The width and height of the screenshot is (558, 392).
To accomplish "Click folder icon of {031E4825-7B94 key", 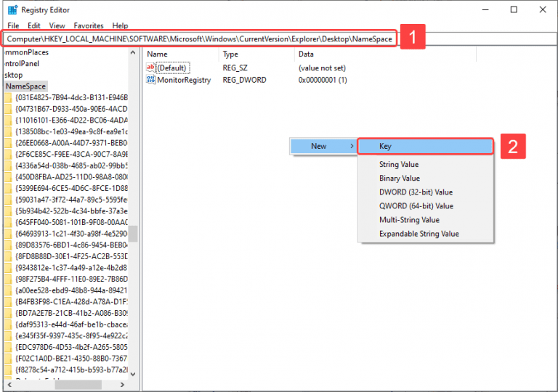I will (x=8, y=98).
